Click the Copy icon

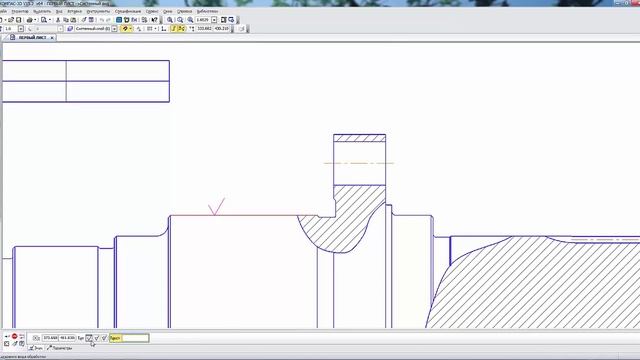66,20
